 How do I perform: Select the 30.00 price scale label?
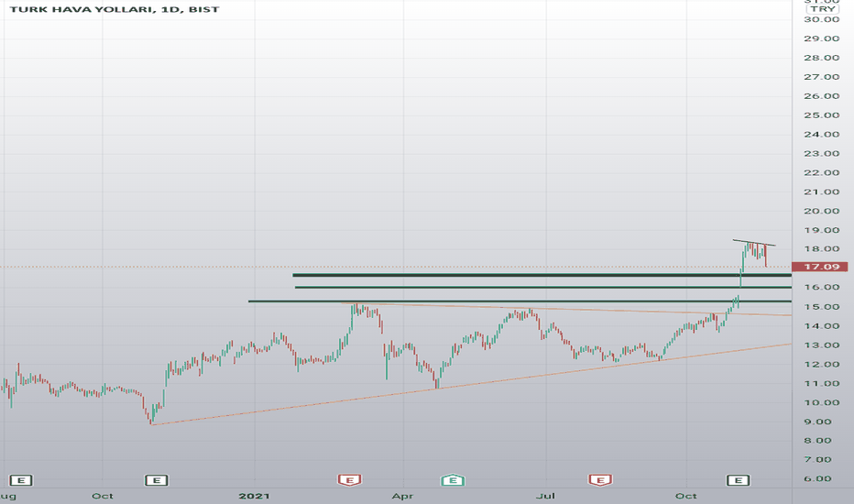822,19
